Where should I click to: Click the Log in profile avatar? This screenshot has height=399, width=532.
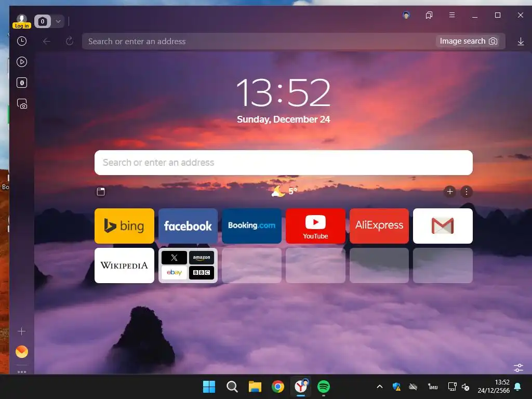click(x=22, y=21)
